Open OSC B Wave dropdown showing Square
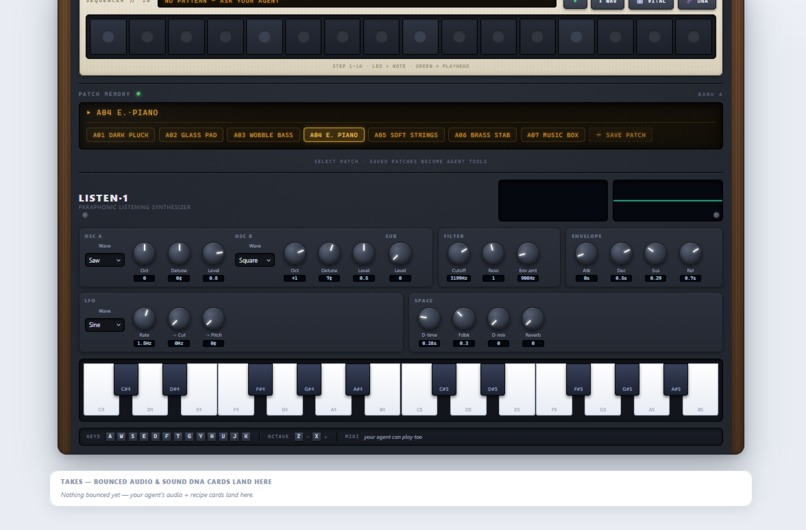Viewport: 806px width, 530px height. tap(254, 260)
